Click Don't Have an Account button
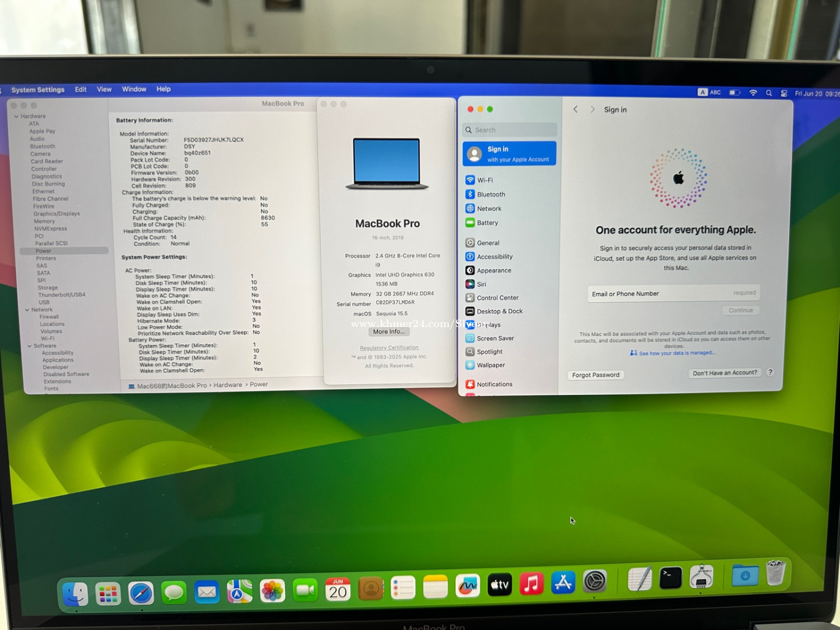840x630 pixels. 725,373
